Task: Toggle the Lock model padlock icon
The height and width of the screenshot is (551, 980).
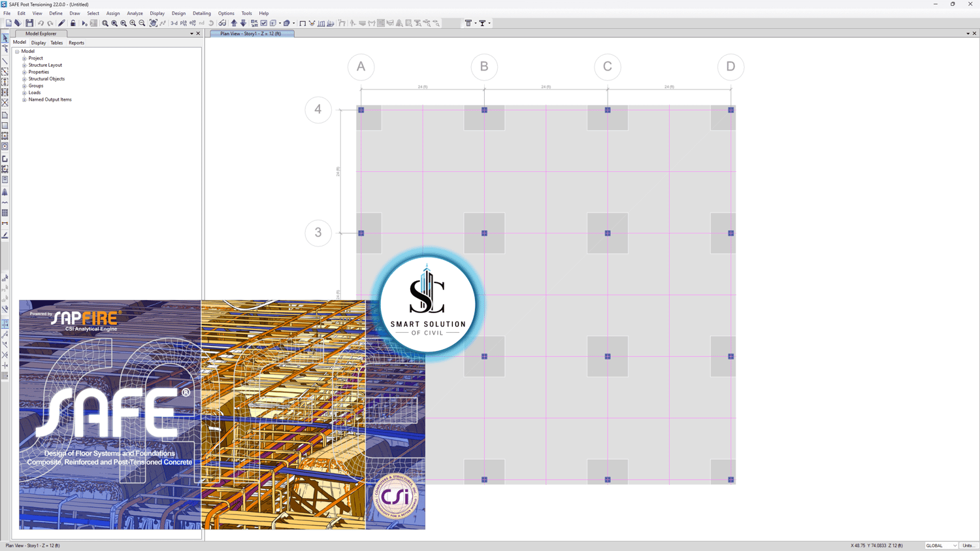Action: [x=73, y=23]
